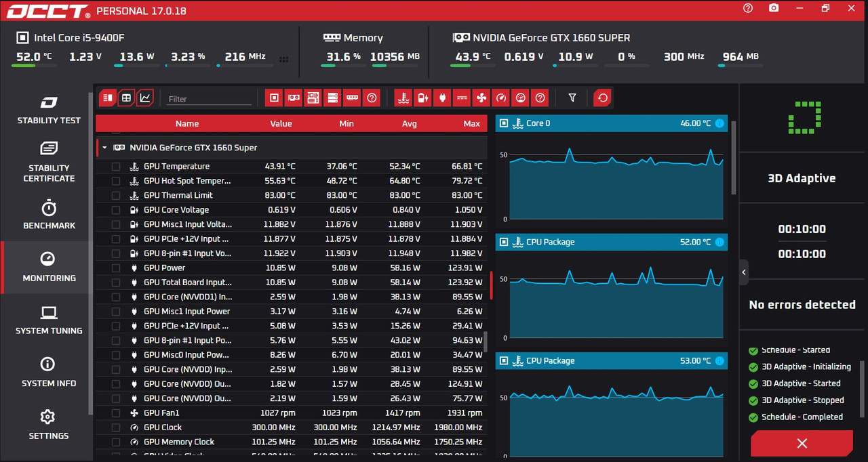Toggle fan speed readings filter icon
Screen dimensions: 868x462
click(x=481, y=98)
